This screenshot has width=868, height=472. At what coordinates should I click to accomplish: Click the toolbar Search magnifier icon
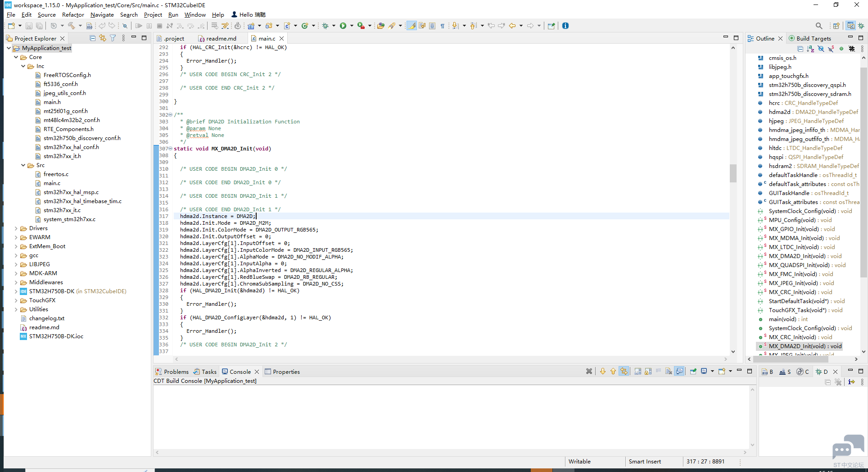[819, 26]
